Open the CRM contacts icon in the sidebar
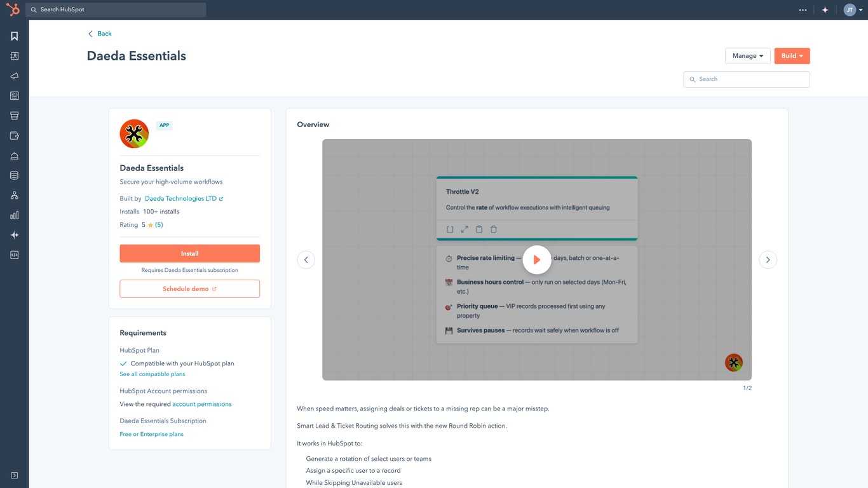The image size is (868, 488). [x=14, y=56]
